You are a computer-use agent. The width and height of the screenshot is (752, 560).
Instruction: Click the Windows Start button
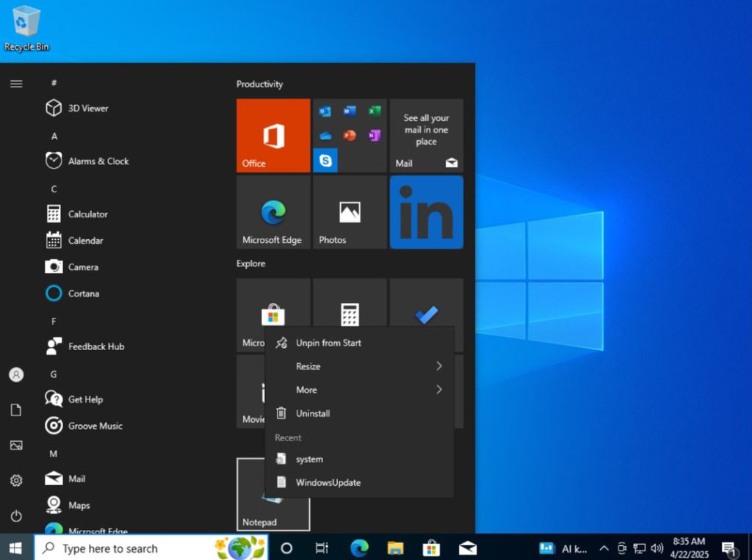[x=15, y=548]
